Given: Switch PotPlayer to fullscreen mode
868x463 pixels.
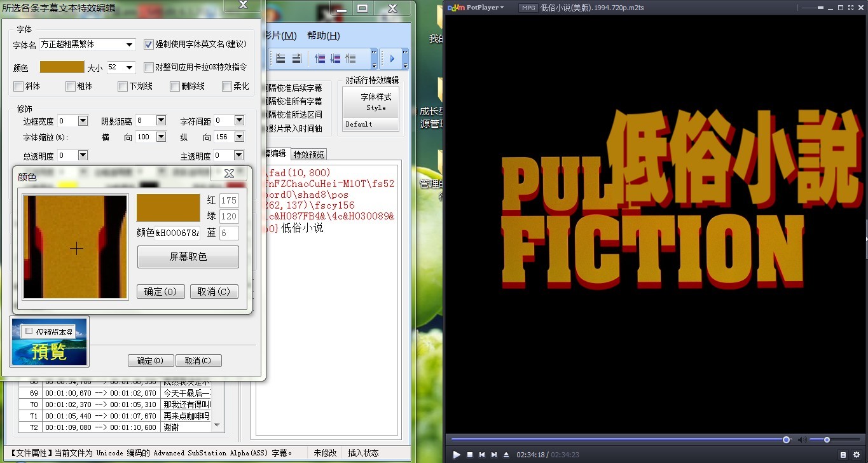Looking at the screenshot, I should pyautogui.click(x=850, y=8).
